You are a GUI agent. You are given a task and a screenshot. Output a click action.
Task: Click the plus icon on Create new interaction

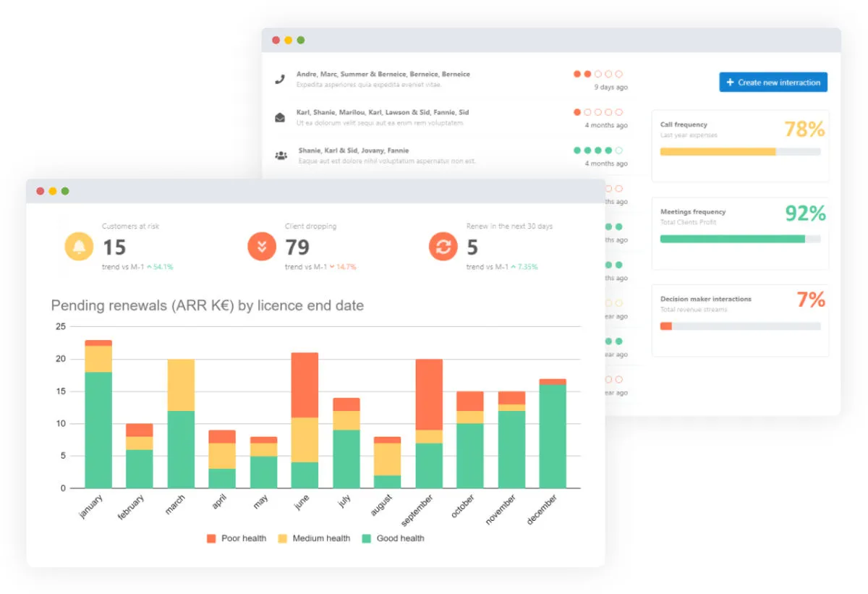click(730, 82)
